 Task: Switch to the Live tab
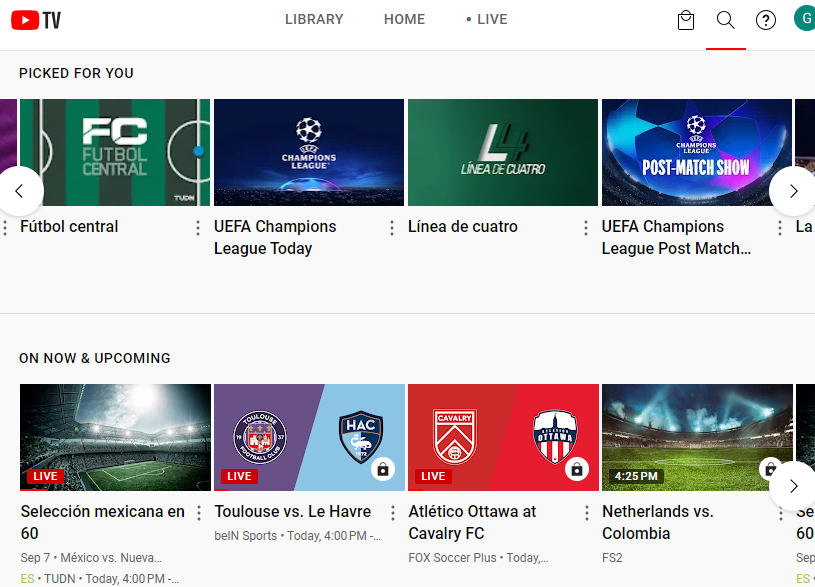tap(487, 19)
